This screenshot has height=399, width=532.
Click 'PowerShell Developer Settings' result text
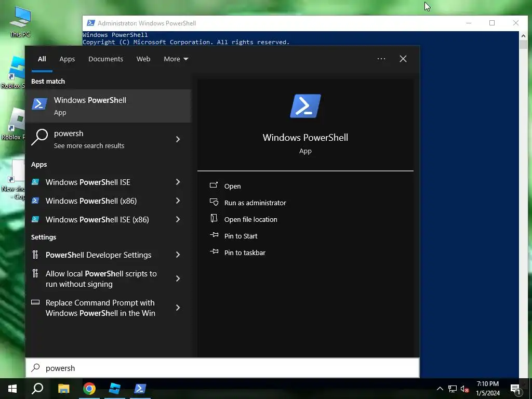(x=98, y=255)
